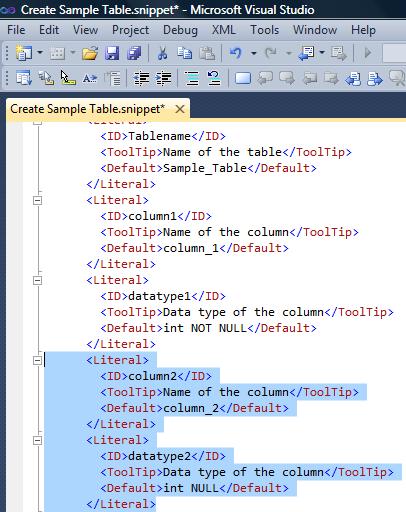406x512 pixels.
Task: Click the Increase Line Indent icon
Action: pos(163,79)
